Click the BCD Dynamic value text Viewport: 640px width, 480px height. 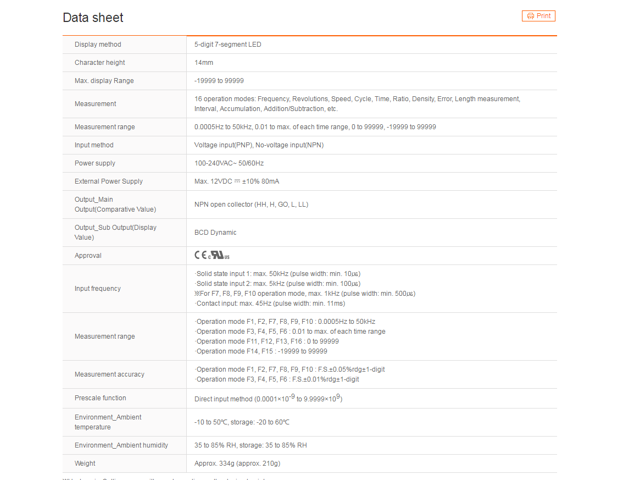tap(216, 232)
